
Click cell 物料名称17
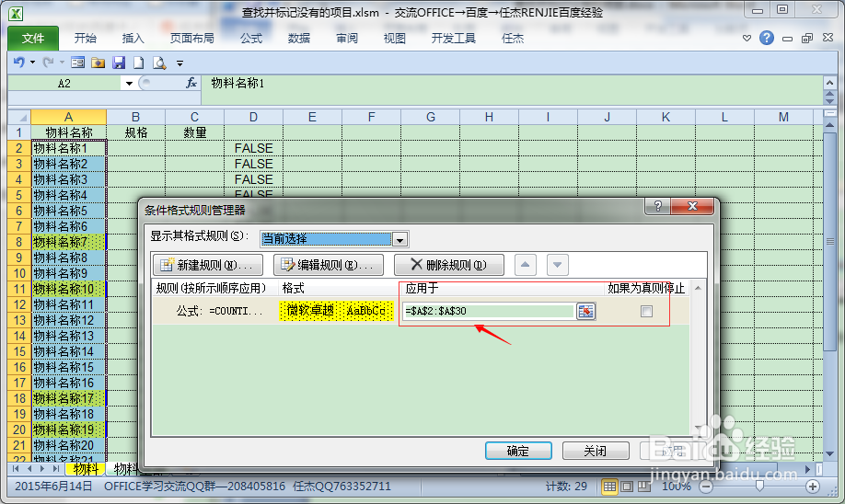tap(68, 398)
